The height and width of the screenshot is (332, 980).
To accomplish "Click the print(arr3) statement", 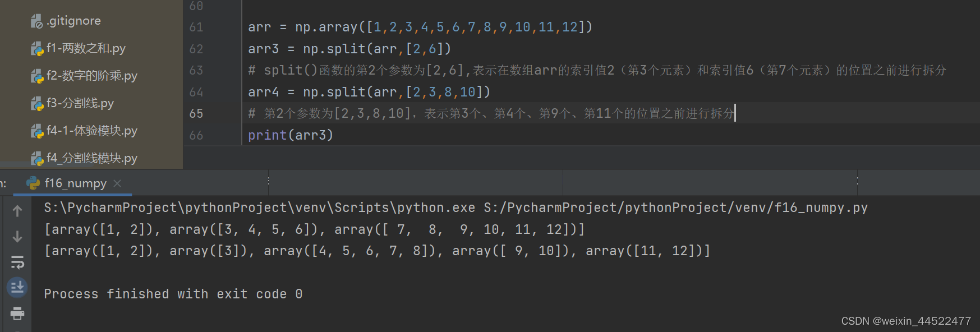I will pyautogui.click(x=291, y=135).
